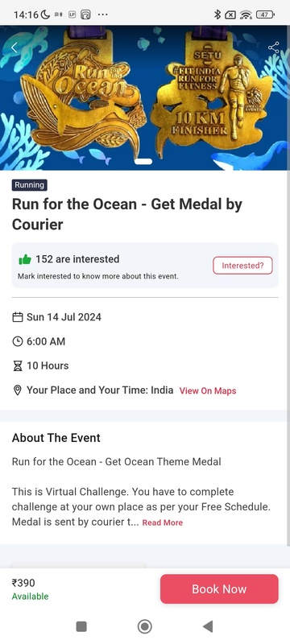Tap the Android home navigation button
Image resolution: width=290 pixels, height=644 pixels.
click(x=144, y=626)
